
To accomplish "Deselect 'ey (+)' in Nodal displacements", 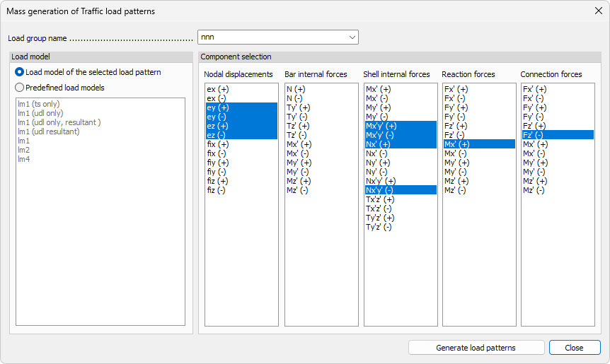I will pyautogui.click(x=218, y=107).
